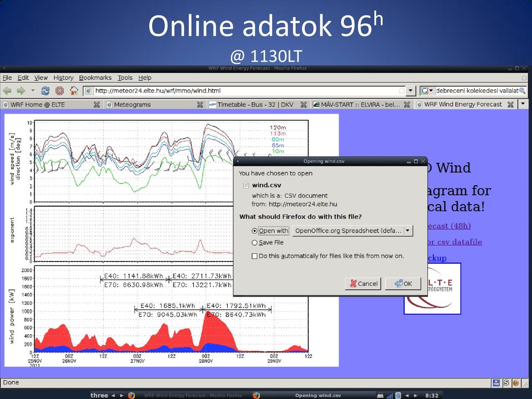Click the address bar containing meteor24.elte.hu URL

click(x=244, y=90)
